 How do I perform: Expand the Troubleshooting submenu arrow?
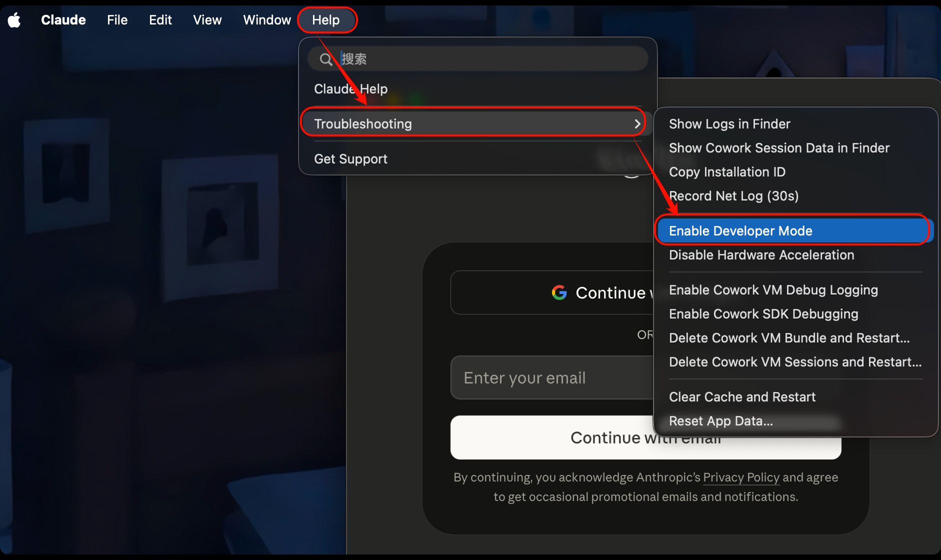[637, 124]
